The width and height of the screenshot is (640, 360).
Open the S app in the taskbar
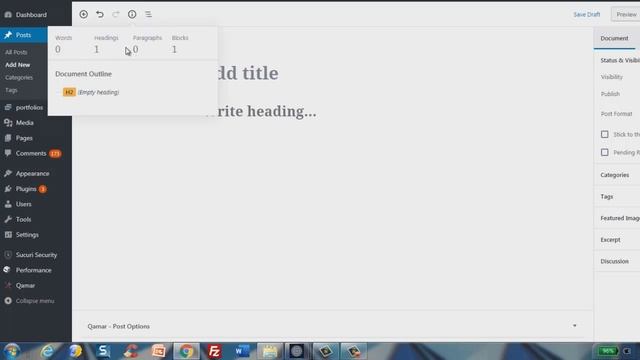click(103, 351)
